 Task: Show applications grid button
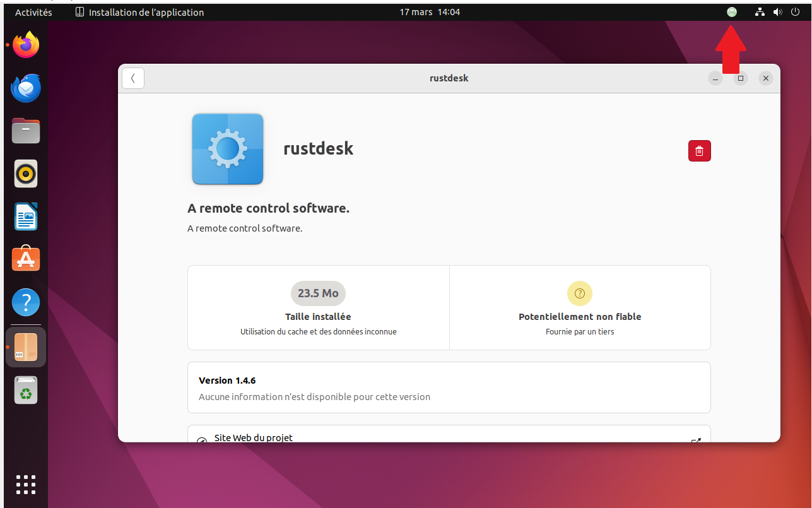pyautogui.click(x=26, y=484)
